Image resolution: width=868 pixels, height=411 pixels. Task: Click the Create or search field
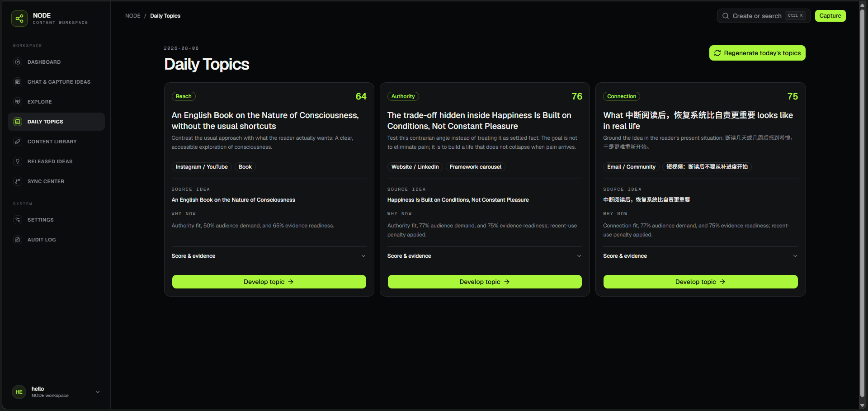coord(764,16)
